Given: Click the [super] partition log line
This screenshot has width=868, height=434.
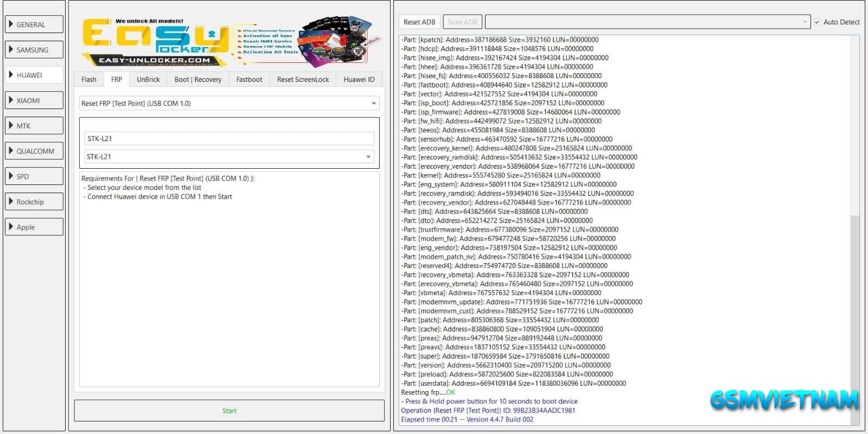Looking at the screenshot, I should coord(505,356).
